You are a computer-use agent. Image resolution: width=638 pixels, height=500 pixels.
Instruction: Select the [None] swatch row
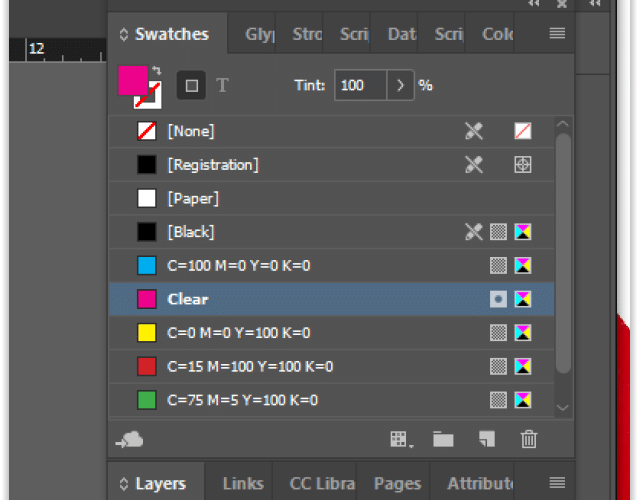click(332, 131)
